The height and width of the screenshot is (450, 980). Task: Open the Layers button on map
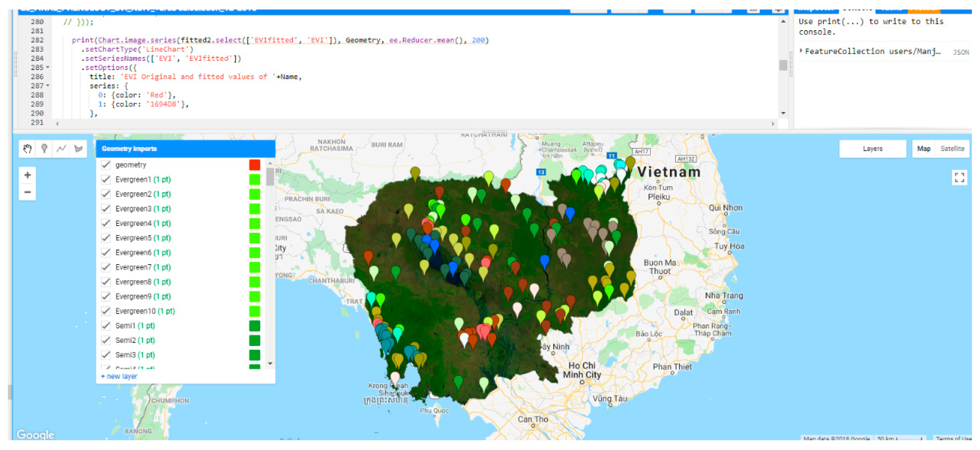[x=872, y=149]
